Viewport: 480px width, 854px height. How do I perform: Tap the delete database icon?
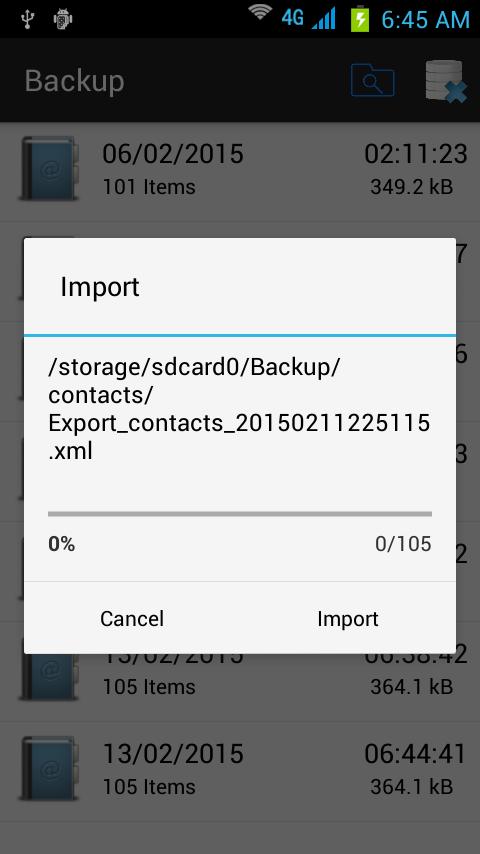[446, 81]
